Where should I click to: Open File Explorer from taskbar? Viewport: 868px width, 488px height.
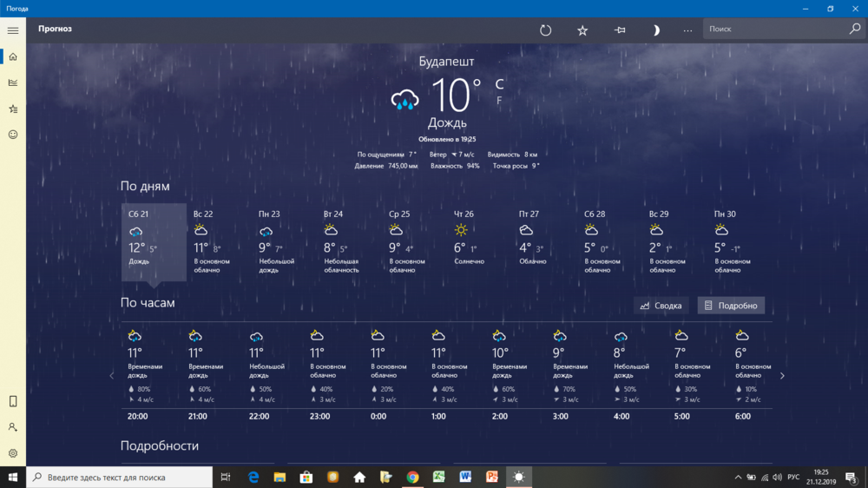[279, 477]
